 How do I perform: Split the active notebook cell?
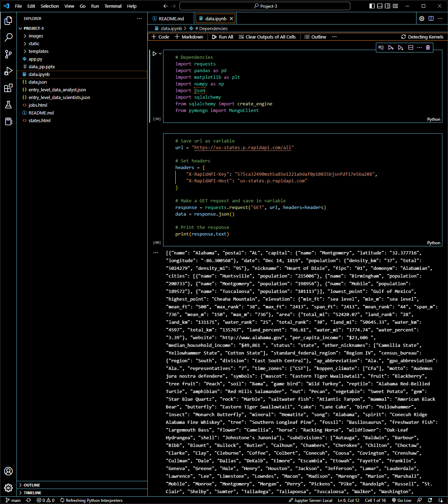click(411, 47)
